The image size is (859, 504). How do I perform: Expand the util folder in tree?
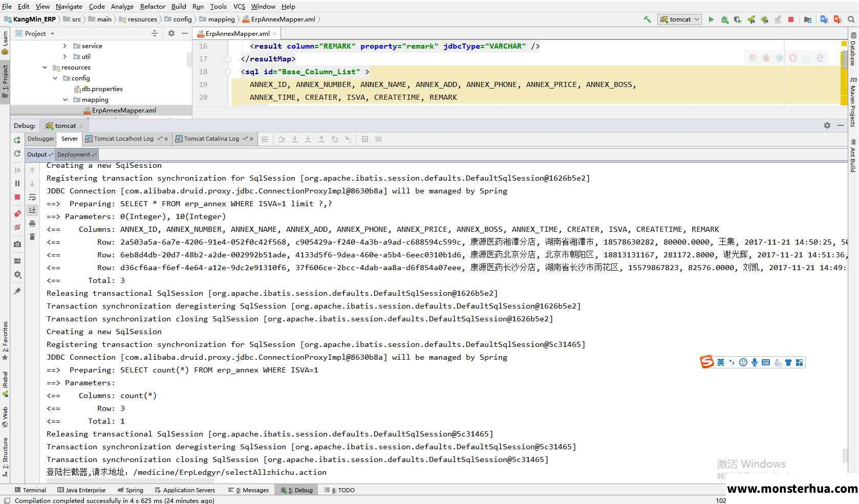pos(65,56)
